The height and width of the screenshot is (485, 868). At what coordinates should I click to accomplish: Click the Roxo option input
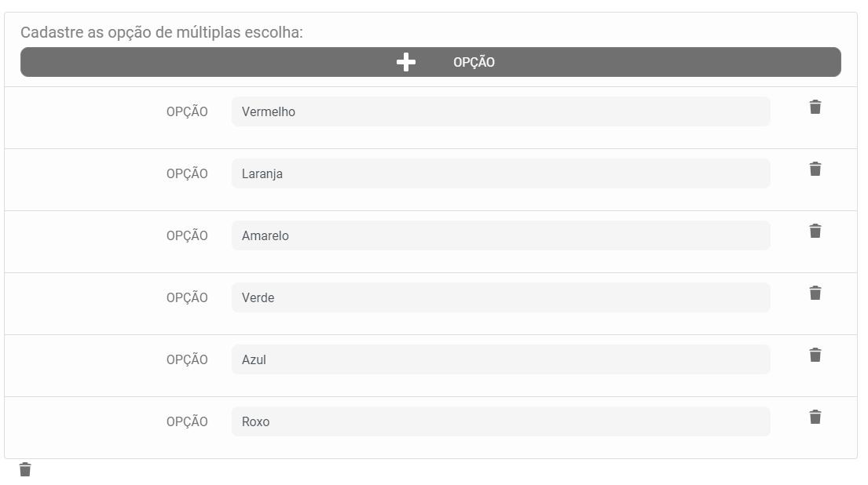[x=500, y=421]
